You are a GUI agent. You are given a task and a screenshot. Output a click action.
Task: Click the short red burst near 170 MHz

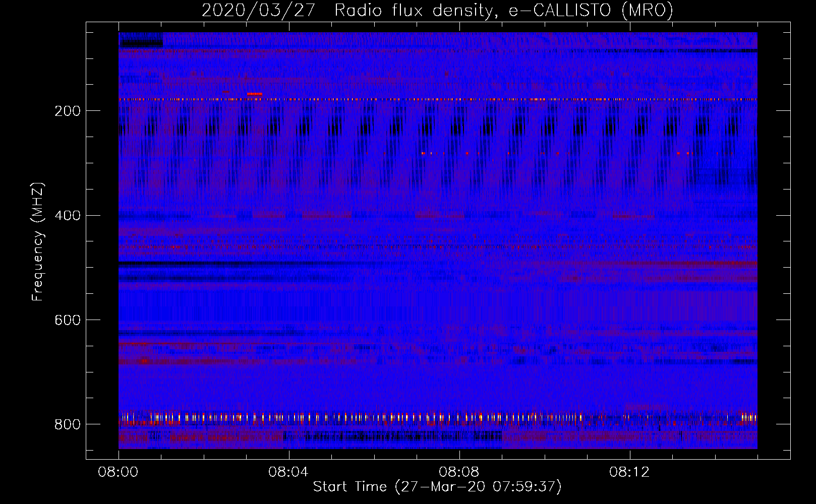[255, 94]
